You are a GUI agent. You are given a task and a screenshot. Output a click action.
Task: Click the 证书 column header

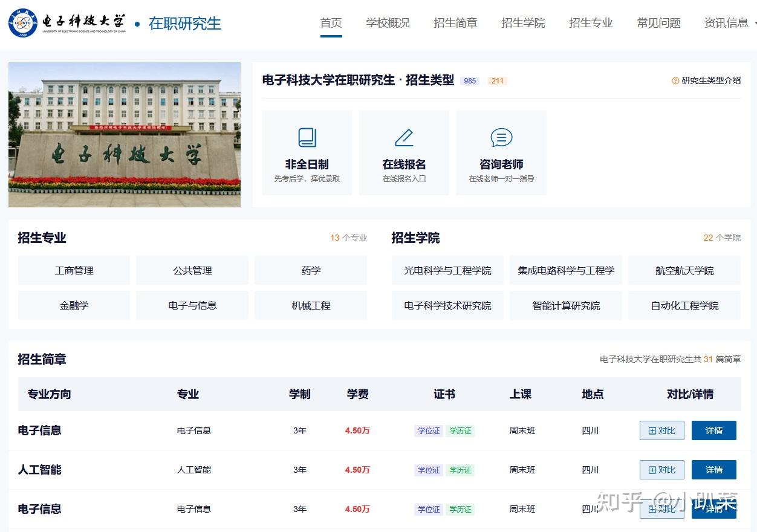point(444,394)
